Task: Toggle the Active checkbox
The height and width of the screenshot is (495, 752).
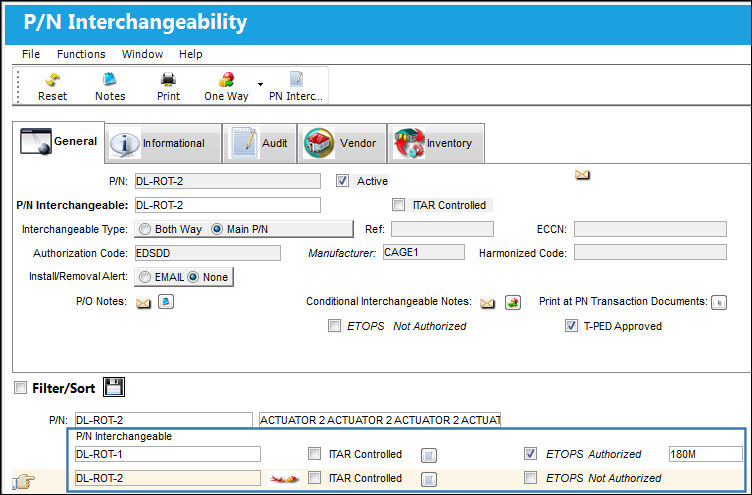Action: 342,181
